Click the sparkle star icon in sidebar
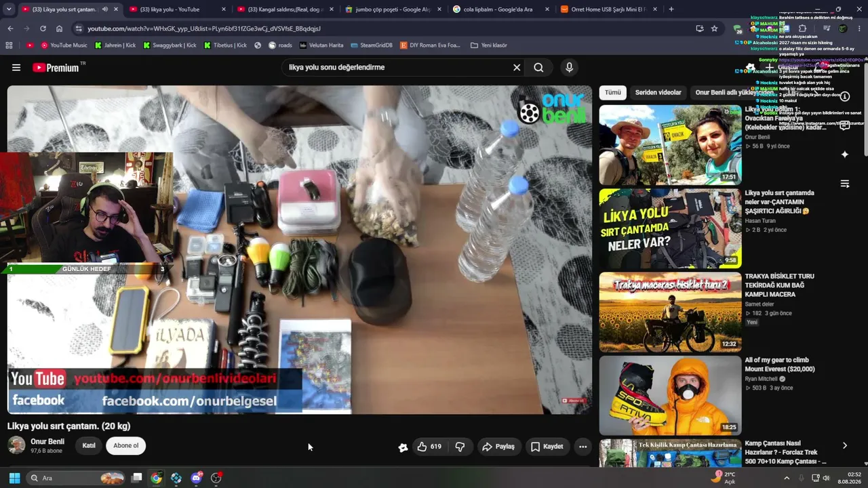 coord(845,155)
